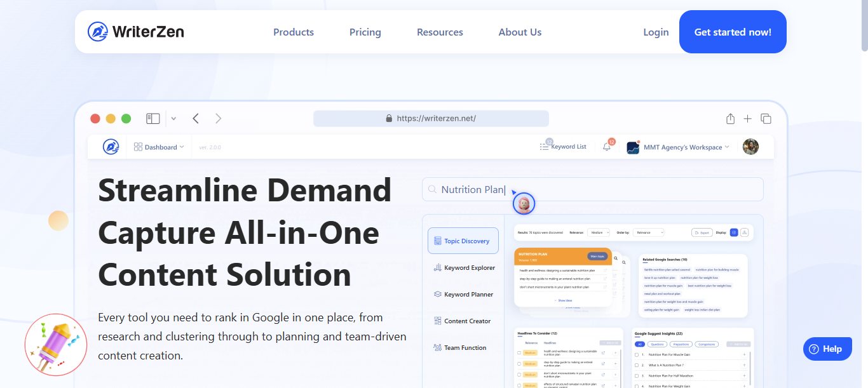Check the box beside 'What Is A Nutrition Plan ?'
This screenshot has height=388, width=868.
coord(637,365)
